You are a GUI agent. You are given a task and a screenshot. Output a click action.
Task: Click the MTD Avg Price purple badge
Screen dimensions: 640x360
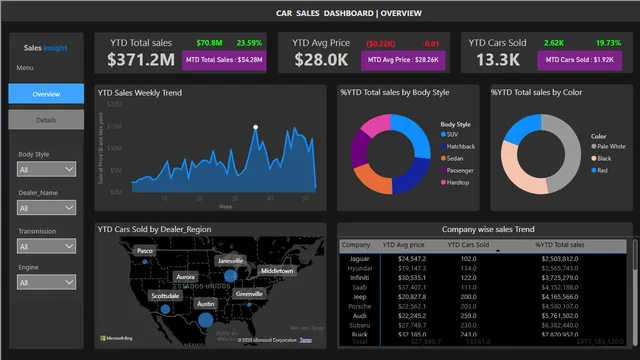pos(403,60)
